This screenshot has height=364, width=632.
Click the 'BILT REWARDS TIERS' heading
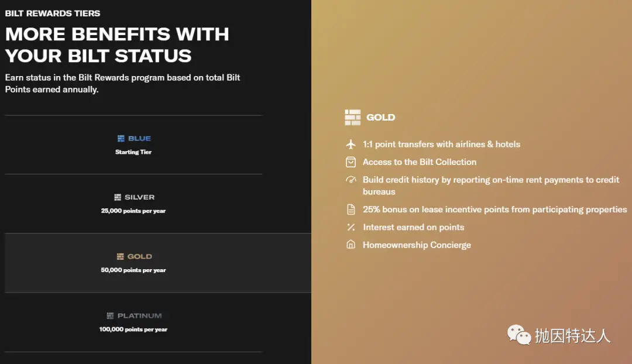tap(53, 13)
